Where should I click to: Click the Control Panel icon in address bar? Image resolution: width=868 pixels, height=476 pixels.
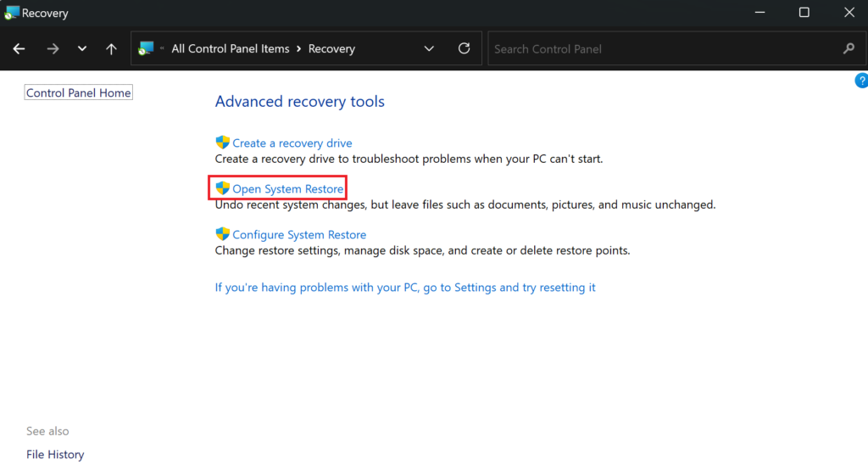[147, 48]
